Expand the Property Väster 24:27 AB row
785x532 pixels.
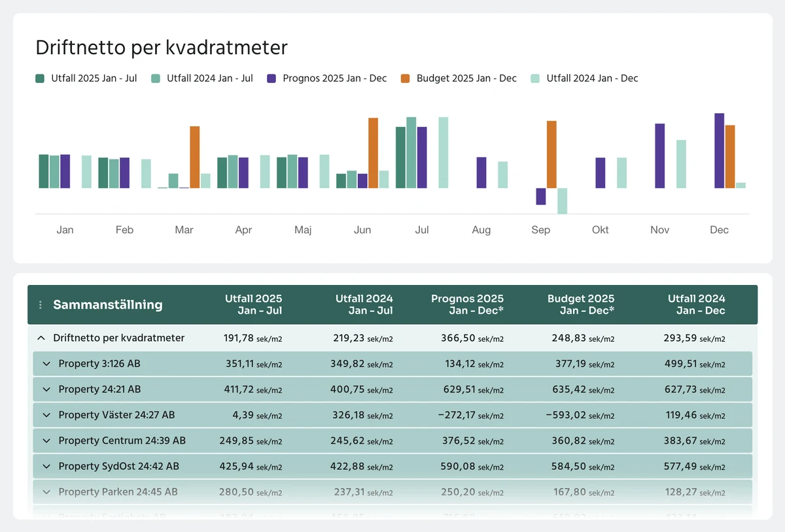[46, 415]
